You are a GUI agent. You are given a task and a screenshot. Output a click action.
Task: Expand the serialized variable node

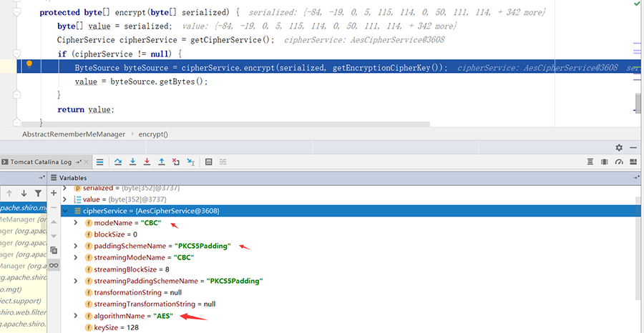pos(64,188)
